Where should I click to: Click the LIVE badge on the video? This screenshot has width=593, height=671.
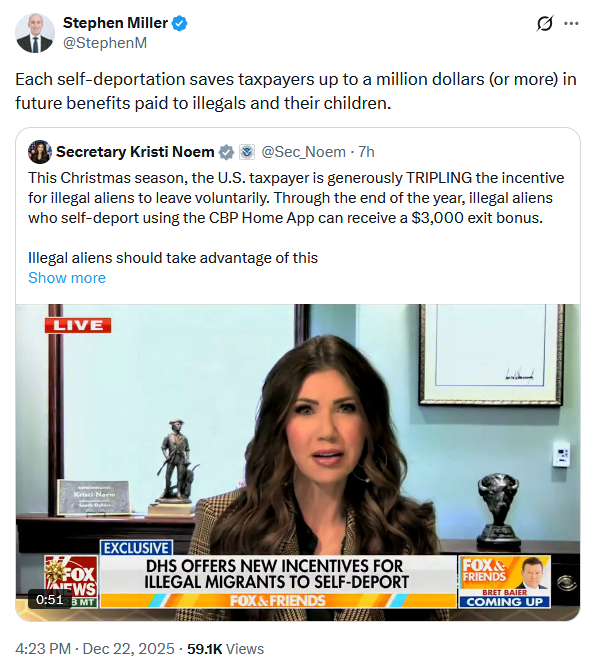tap(78, 326)
